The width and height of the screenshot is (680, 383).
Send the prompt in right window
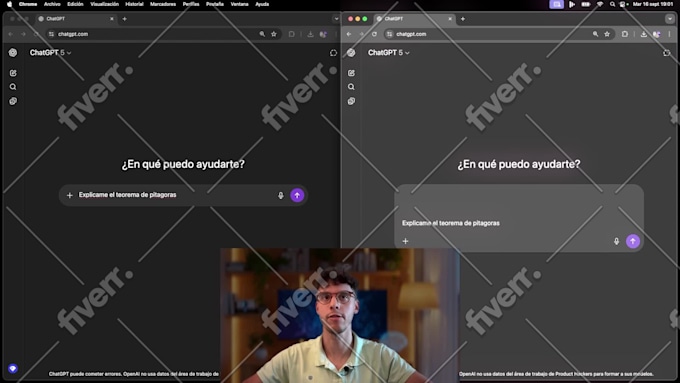pos(633,241)
